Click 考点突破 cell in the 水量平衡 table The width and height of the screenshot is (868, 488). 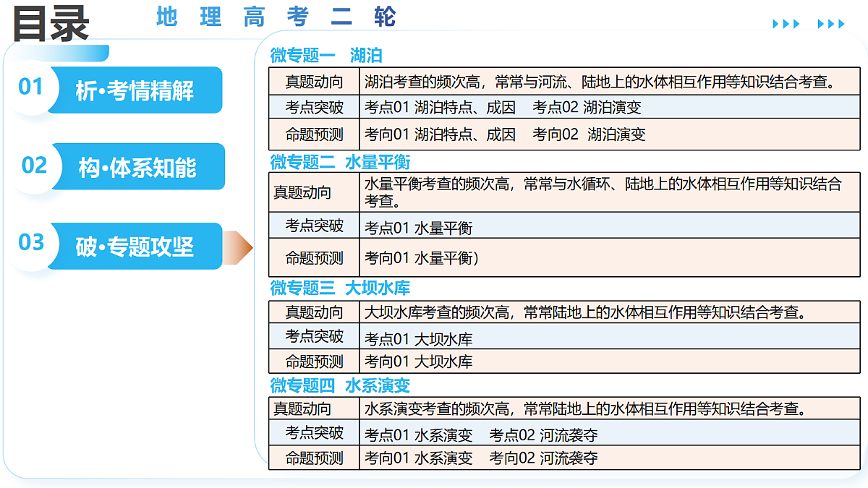pyautogui.click(x=315, y=226)
